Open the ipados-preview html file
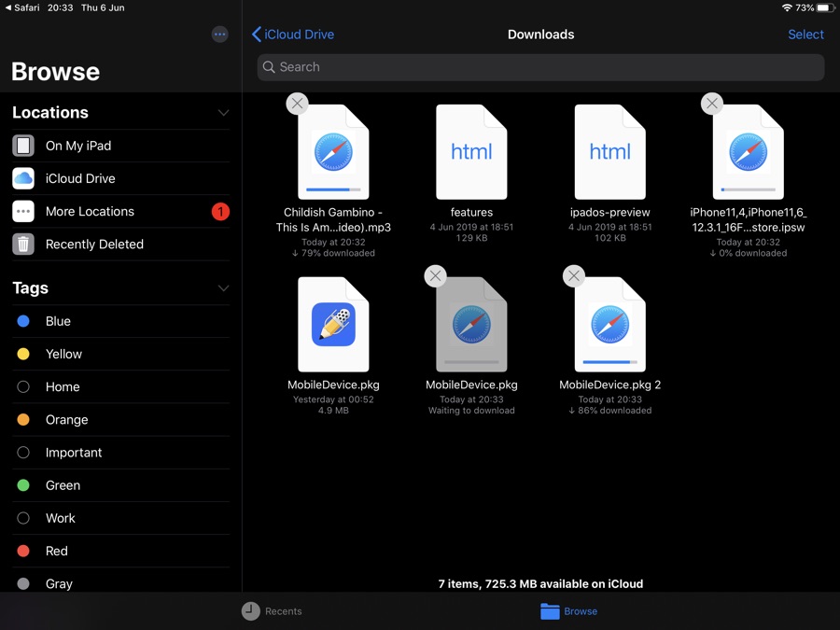 (609, 151)
